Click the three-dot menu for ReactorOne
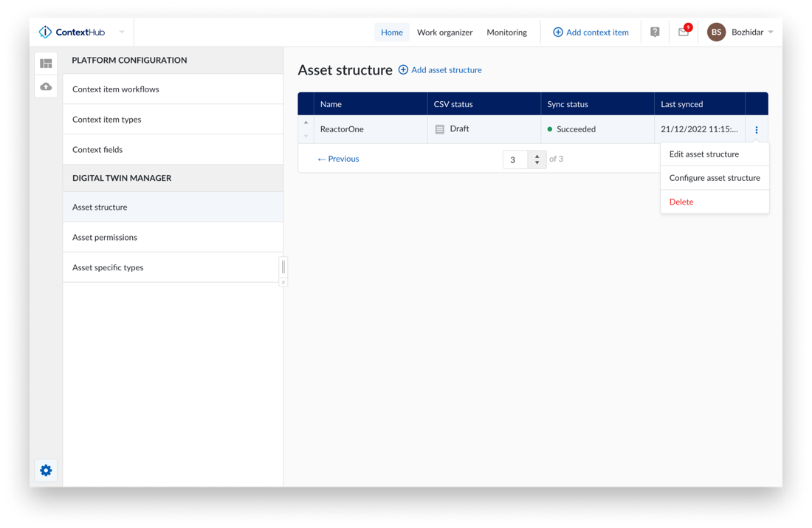Viewport: 812px width, 528px height. (757, 130)
